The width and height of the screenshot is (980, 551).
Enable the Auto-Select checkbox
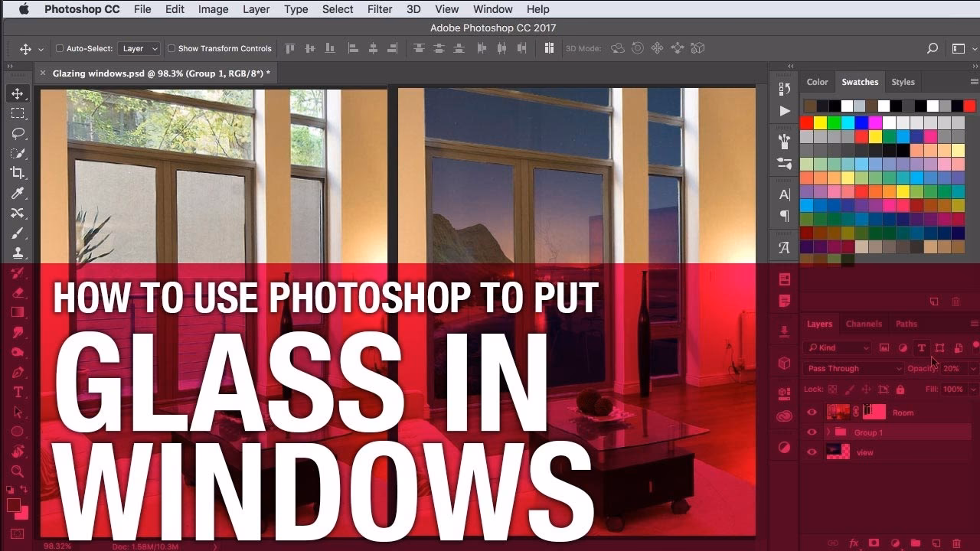point(59,47)
